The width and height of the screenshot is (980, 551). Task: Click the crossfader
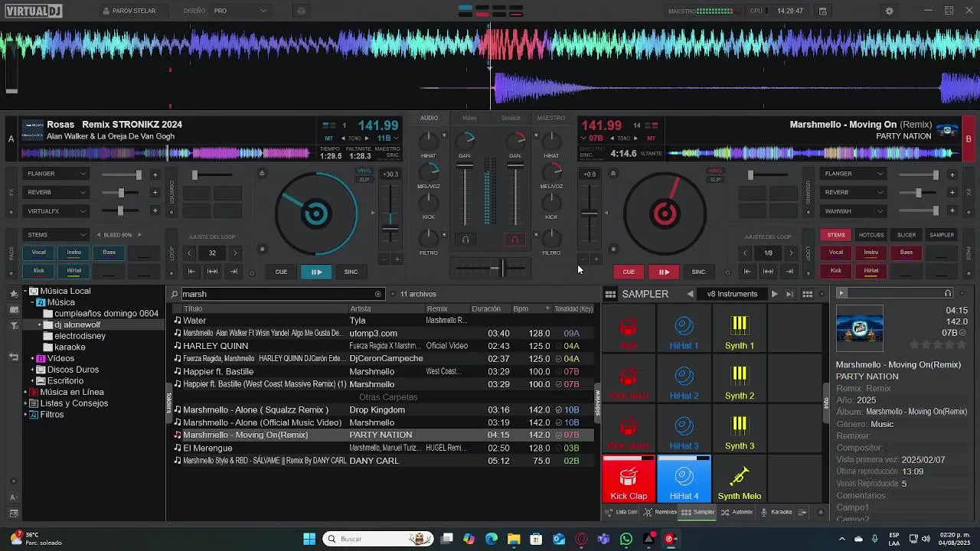490,267
